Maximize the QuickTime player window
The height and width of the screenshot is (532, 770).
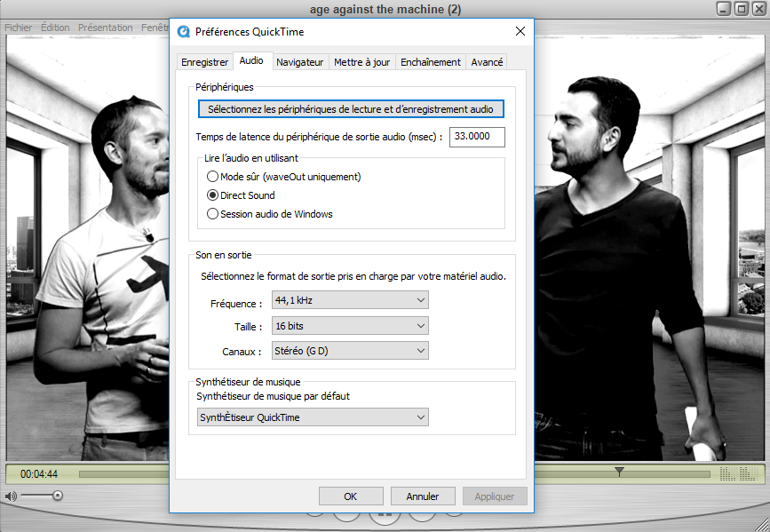click(741, 9)
